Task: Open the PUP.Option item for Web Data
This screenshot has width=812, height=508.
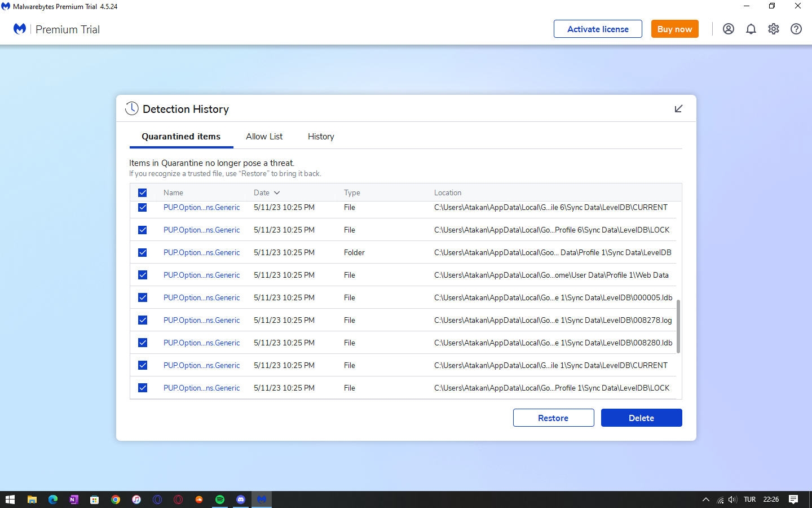Action: 201,275
